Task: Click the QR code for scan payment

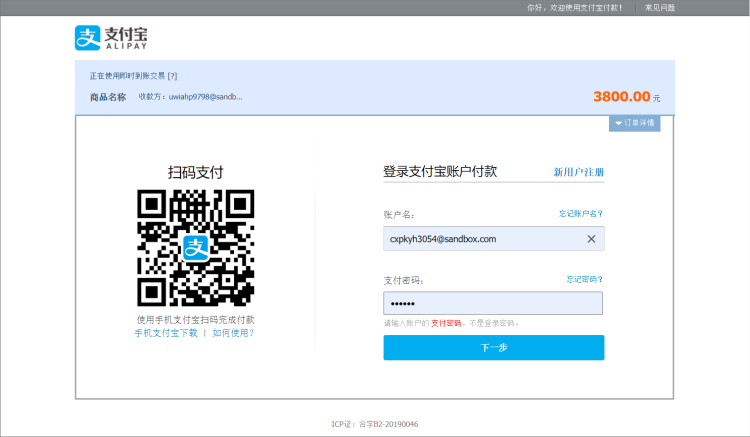Action: click(x=196, y=248)
